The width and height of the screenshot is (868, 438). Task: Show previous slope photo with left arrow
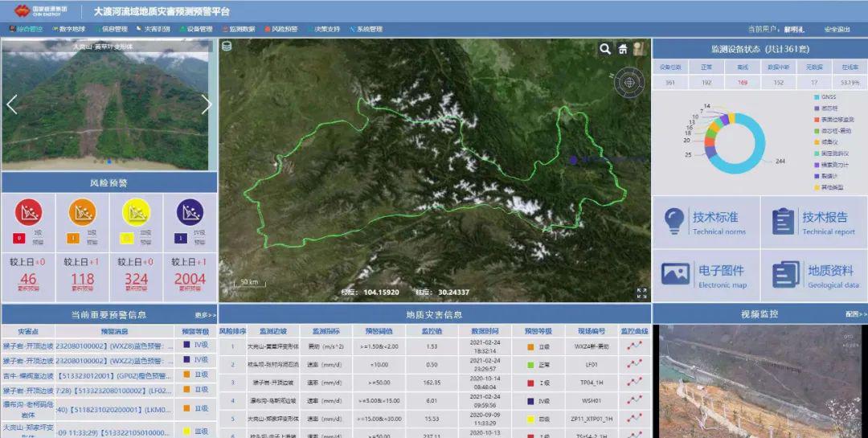point(12,104)
